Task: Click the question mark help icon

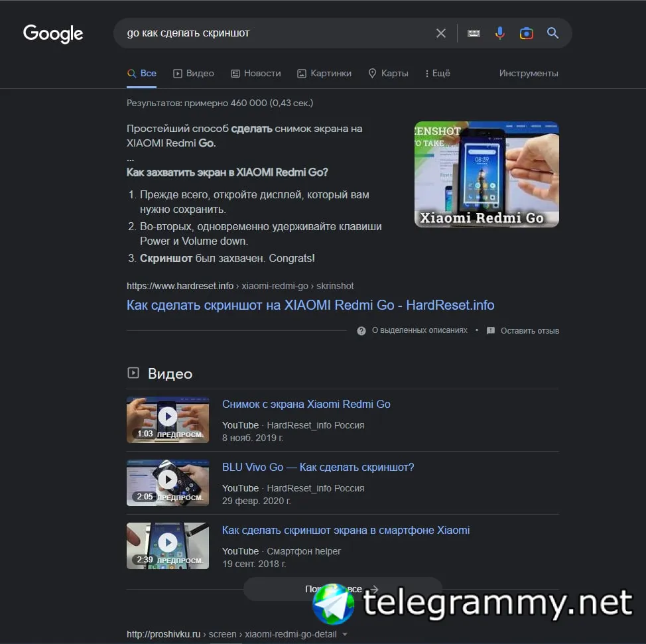Action: tap(361, 331)
